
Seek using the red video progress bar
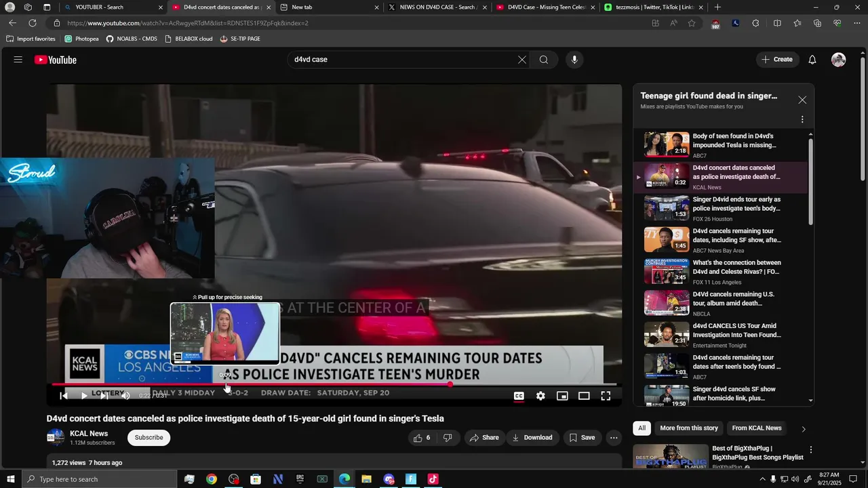coord(334,384)
